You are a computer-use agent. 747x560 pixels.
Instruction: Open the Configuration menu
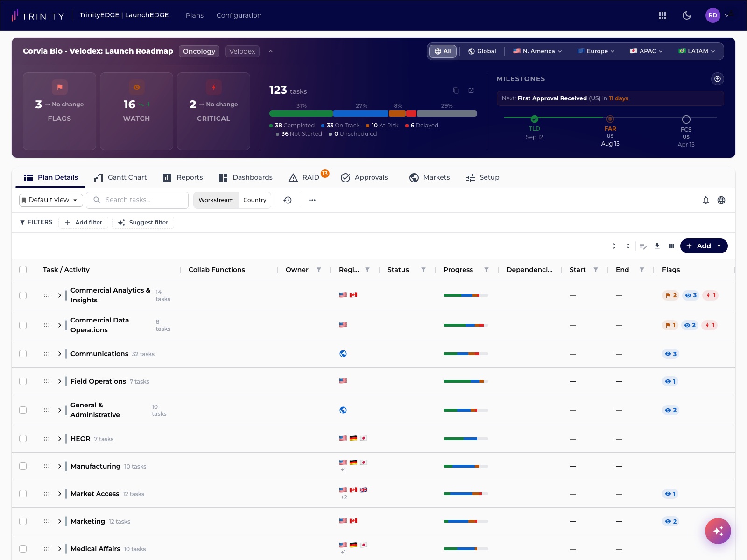click(239, 15)
